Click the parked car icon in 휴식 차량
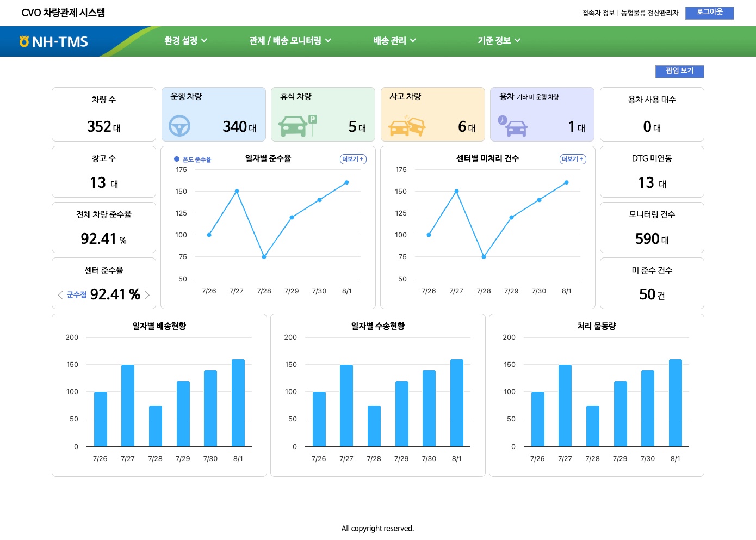The width and height of the screenshot is (756, 540). pyautogui.click(x=297, y=126)
